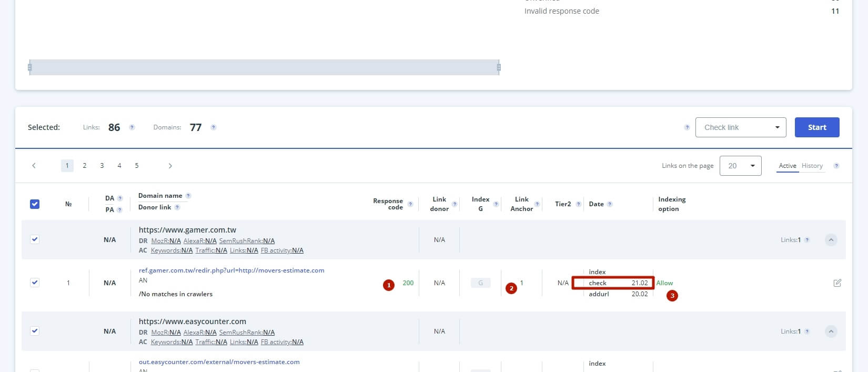Click the https://www.gamer.com.tw domain name
This screenshot has height=372, width=868.
pos(187,230)
